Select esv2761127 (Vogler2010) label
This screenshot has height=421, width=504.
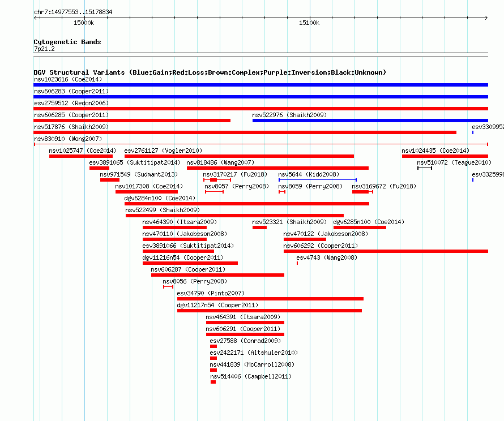coord(163,151)
